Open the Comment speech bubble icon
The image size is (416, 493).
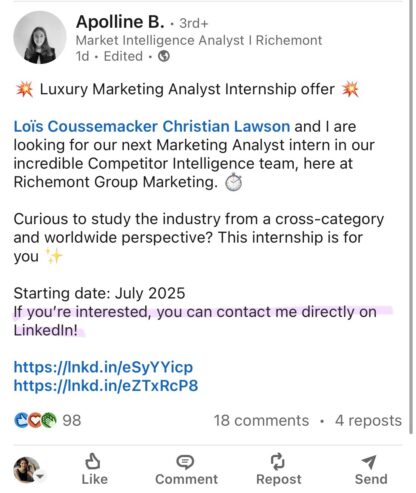click(185, 462)
